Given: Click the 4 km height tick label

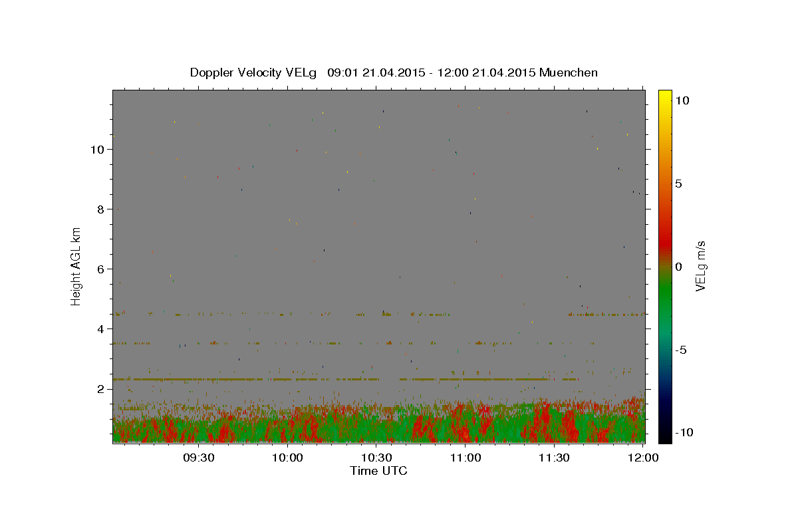Looking at the screenshot, I should tap(100, 329).
